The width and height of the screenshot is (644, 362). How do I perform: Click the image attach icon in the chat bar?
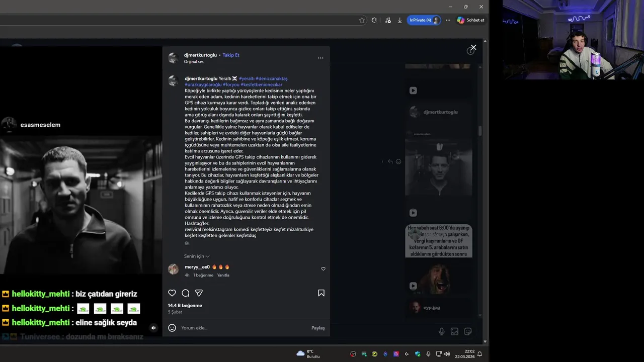(x=454, y=331)
